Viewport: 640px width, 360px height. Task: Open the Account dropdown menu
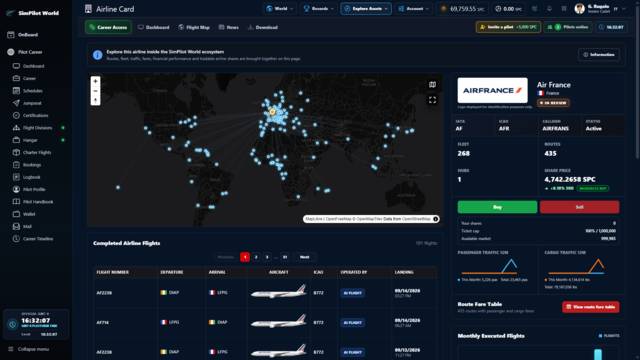click(x=413, y=9)
